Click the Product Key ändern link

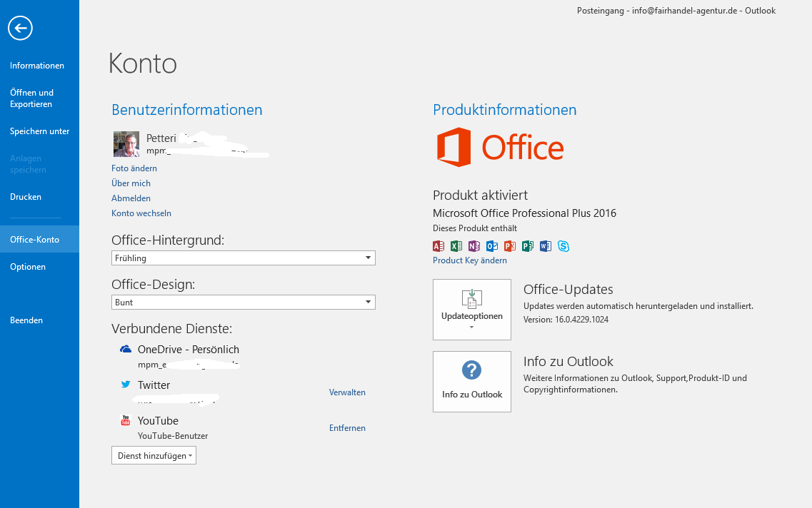tap(470, 260)
